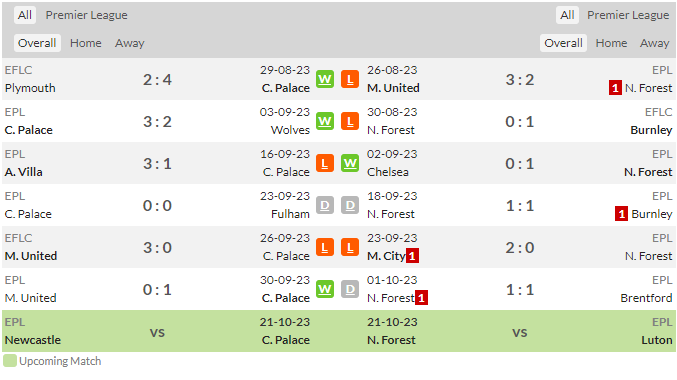Click the L badge for M. United 3:2 N. Forest
Viewport: 677px width, 380px height.
(x=350, y=79)
